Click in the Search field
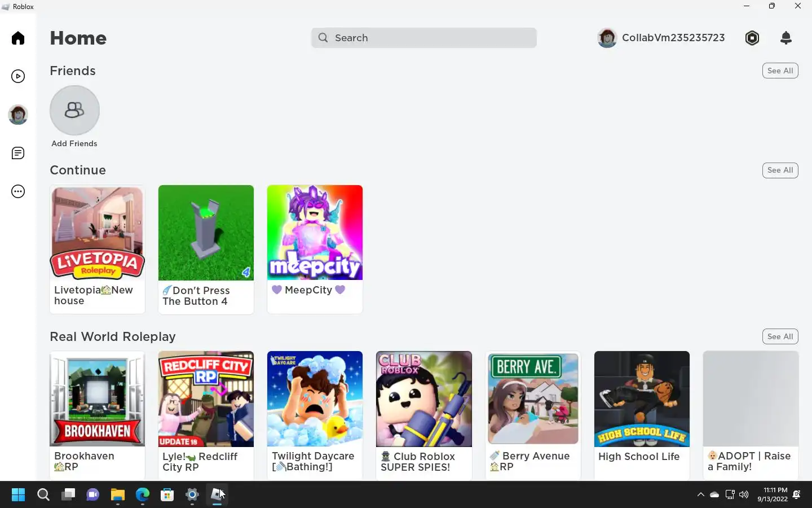Viewport: 812px width, 508px height. 423,38
